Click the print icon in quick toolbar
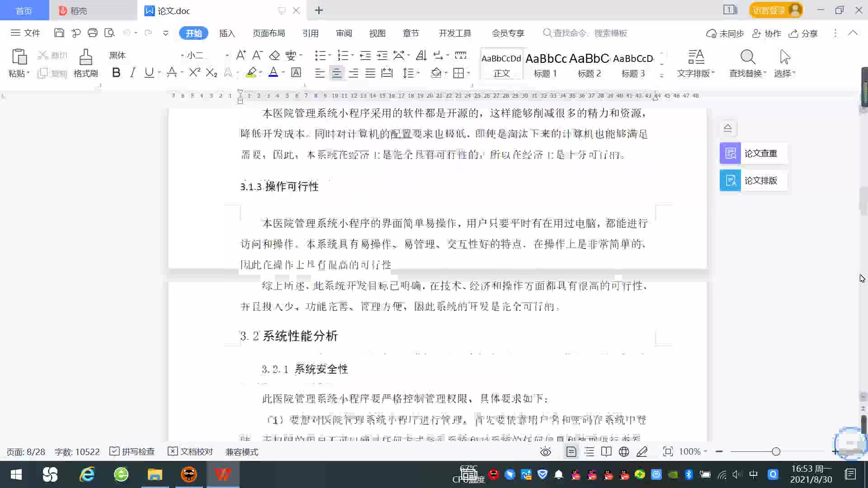This screenshot has height=488, width=868. tap(93, 33)
